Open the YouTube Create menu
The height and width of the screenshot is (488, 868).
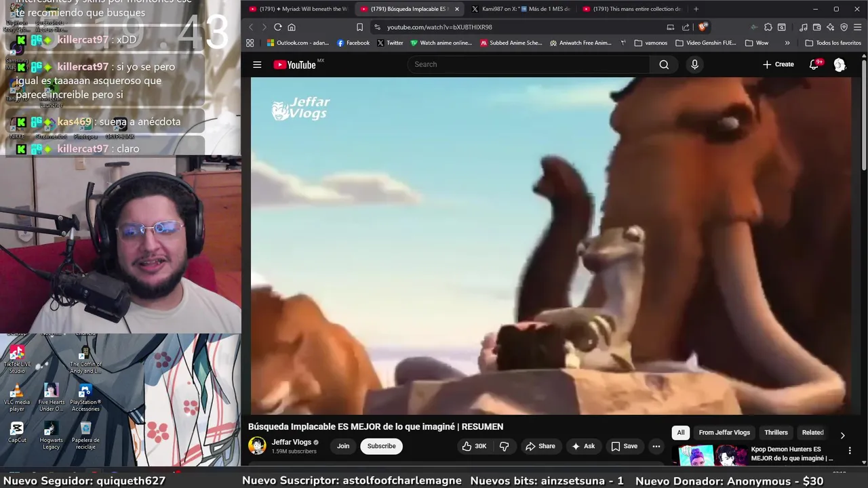click(778, 64)
